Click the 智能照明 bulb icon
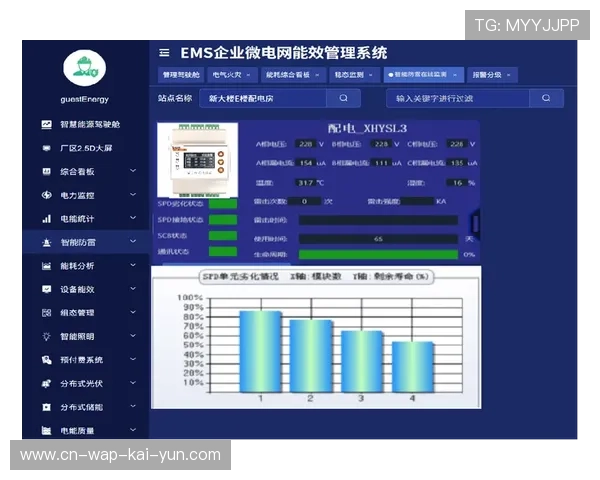This screenshot has height=480, width=600. coord(46,336)
